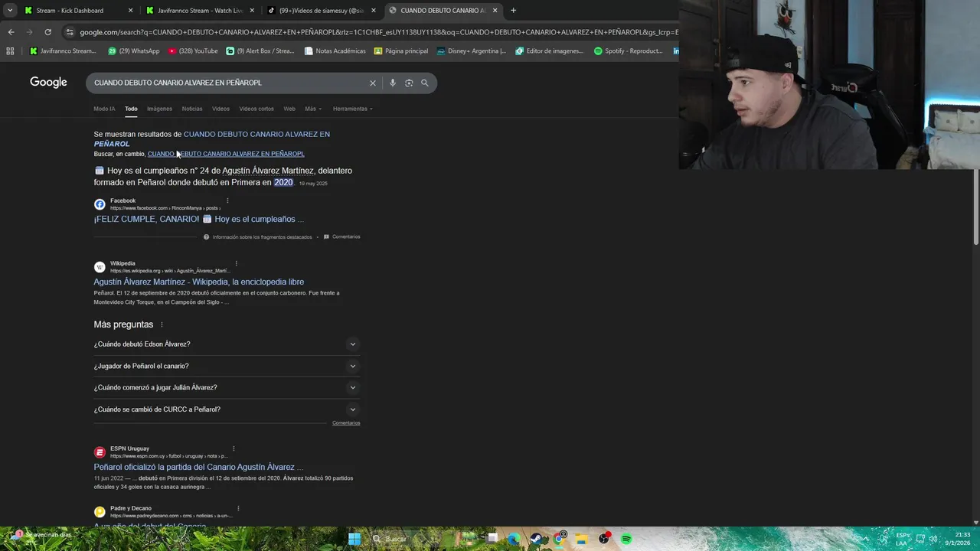Open volume control in system tray
980x551 pixels.
tap(933, 539)
